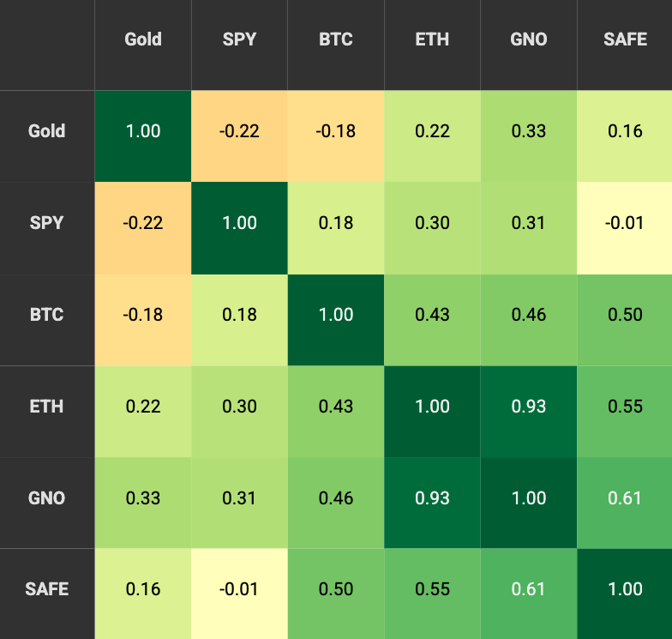Click the GNO row label
The height and width of the screenshot is (639, 672).
(47, 497)
